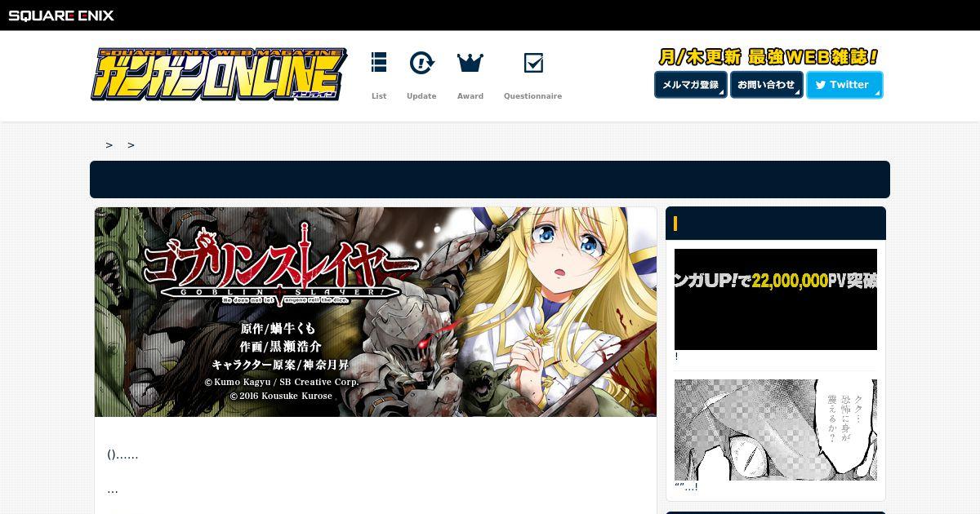980x514 pixels.
Task: Click the dark navy title bar
Action: (x=490, y=179)
